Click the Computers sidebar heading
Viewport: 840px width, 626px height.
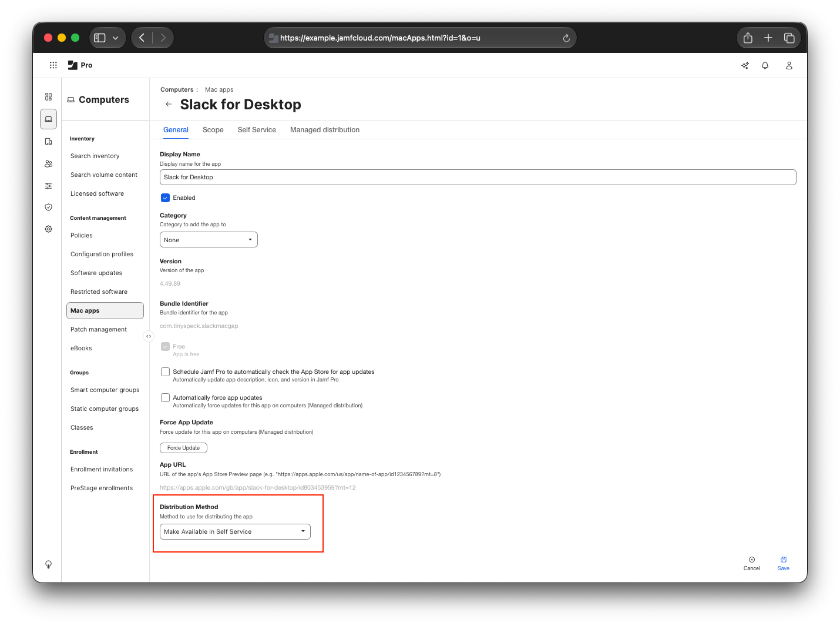(x=104, y=100)
